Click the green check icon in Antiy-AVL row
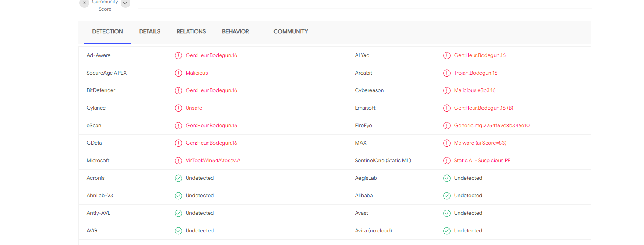644x245 pixels. coord(178,213)
